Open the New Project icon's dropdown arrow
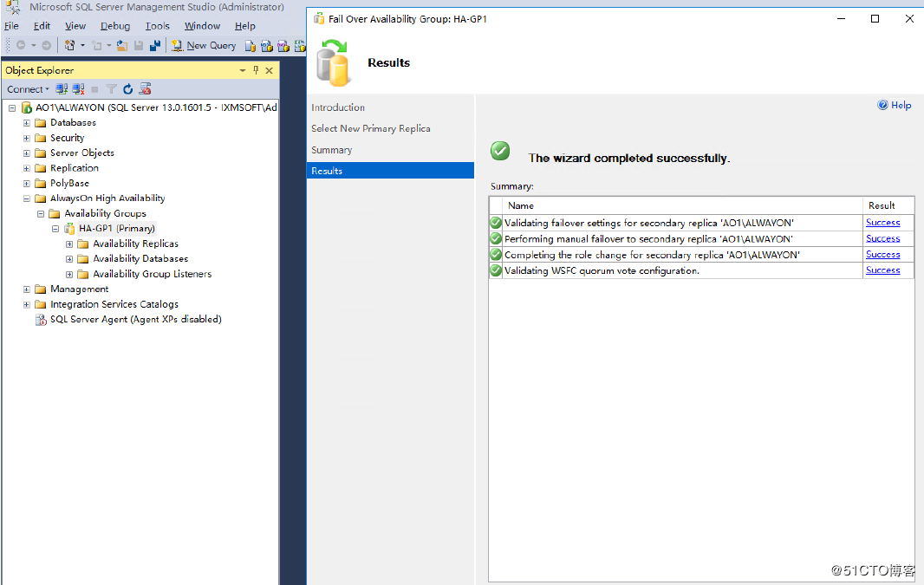Image resolution: width=924 pixels, height=585 pixels. coord(82,45)
